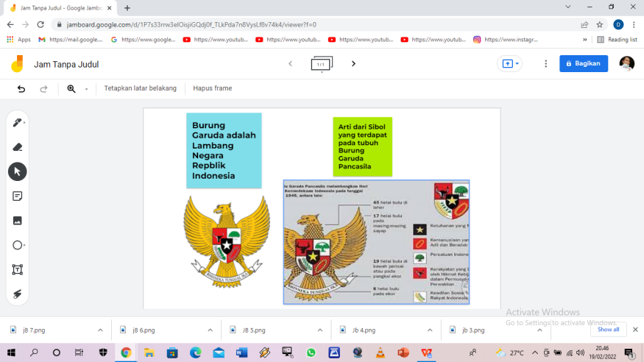Screen dimensions: 644x362
Task: Insert a text box
Action: [x=17, y=269]
